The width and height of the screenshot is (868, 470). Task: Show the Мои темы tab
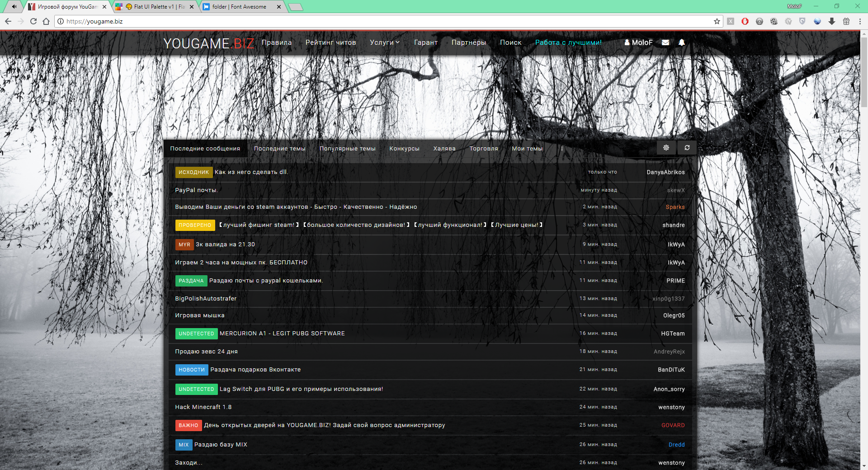coord(527,149)
